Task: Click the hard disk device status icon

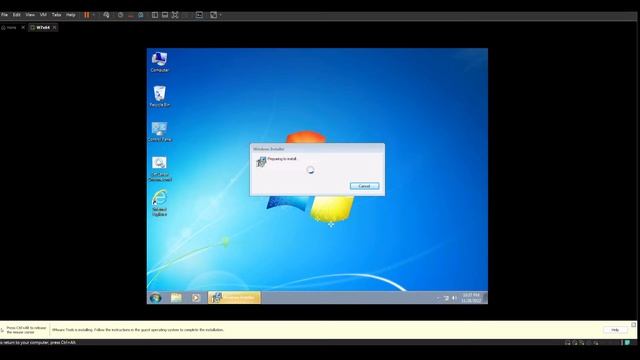Action: coord(567,343)
